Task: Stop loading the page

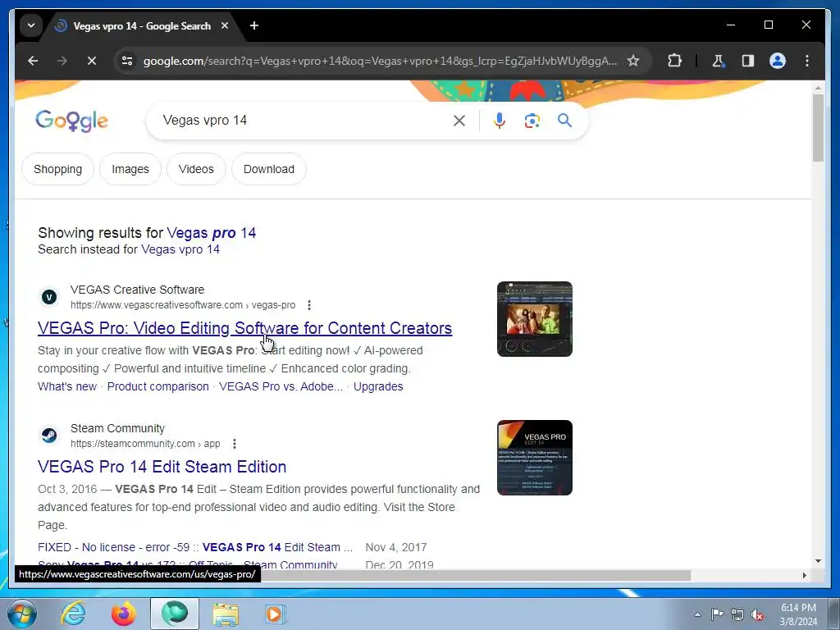Action: [x=92, y=61]
